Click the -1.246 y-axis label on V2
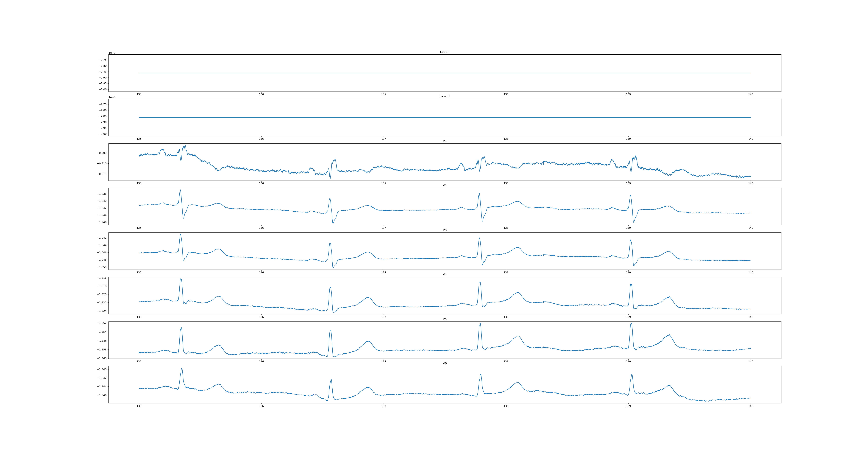Screen dimensions: 868x453 pos(102,222)
